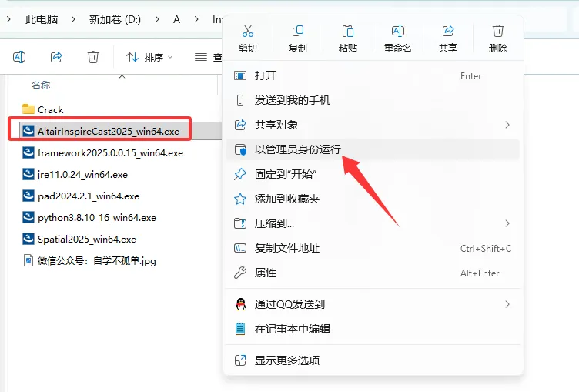This screenshot has width=579, height=392.
Task: Expand the 通过QQ发送到 submenu arrow
Action: point(507,304)
